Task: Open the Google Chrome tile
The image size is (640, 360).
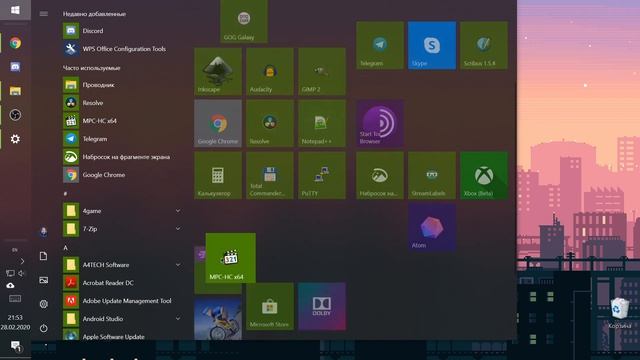Action: tap(218, 123)
